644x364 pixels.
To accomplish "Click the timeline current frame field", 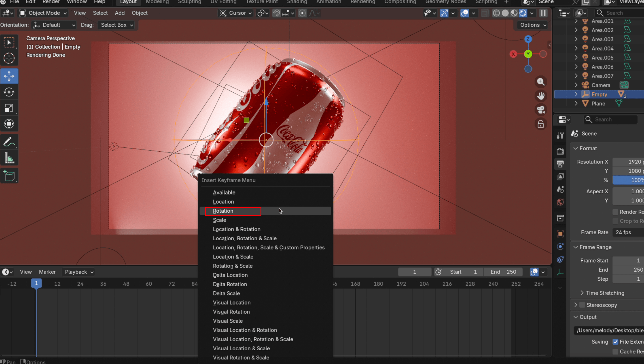I will 415,272.
